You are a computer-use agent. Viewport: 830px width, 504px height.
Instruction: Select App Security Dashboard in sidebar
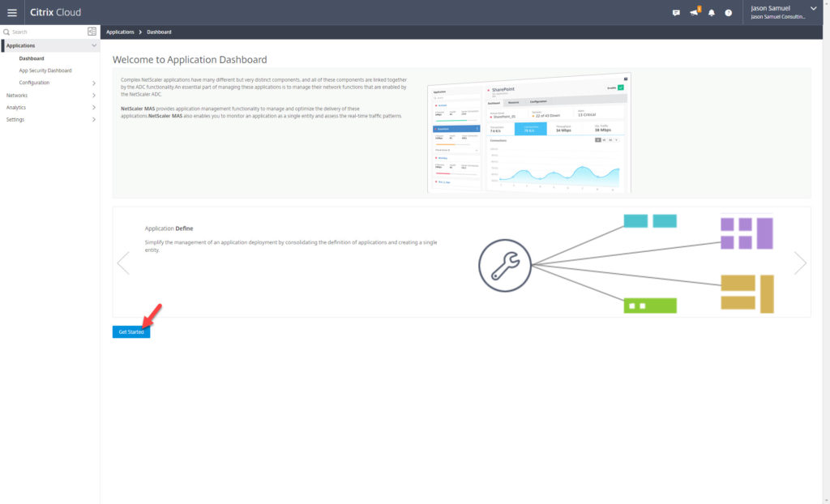point(45,70)
